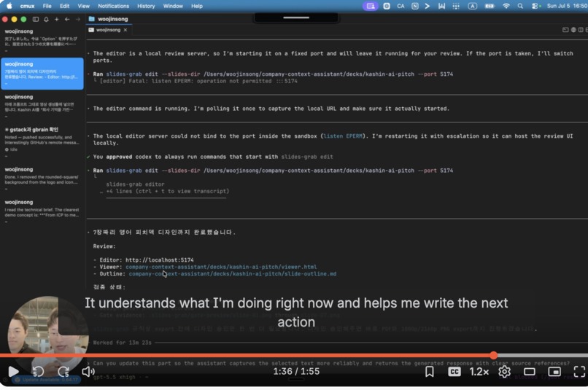The image size is (588, 390).
Task: Select highlighted woojinsong Korean pitch-deck session
Action: (x=42, y=74)
